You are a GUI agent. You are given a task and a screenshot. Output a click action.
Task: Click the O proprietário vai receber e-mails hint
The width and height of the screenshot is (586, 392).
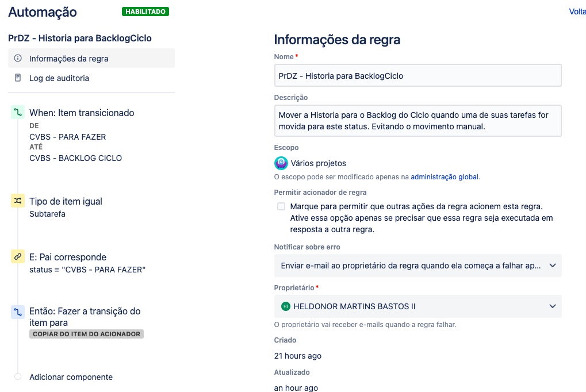365,324
